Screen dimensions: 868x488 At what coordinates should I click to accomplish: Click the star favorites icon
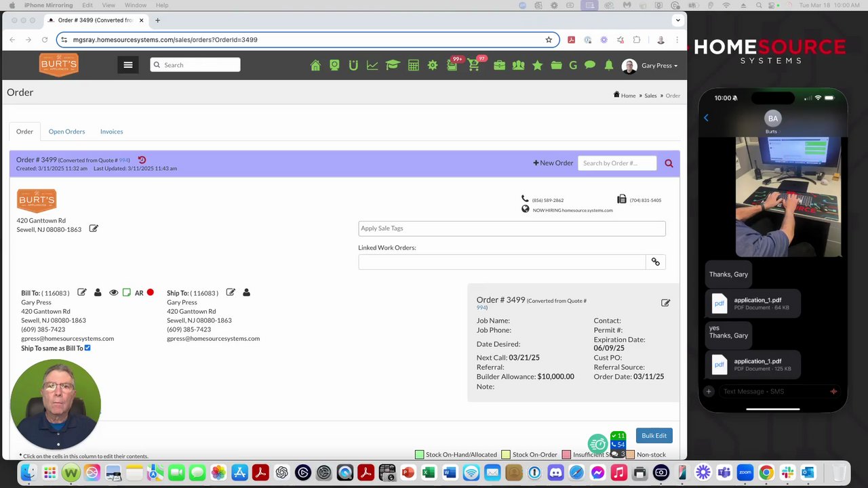pos(537,65)
